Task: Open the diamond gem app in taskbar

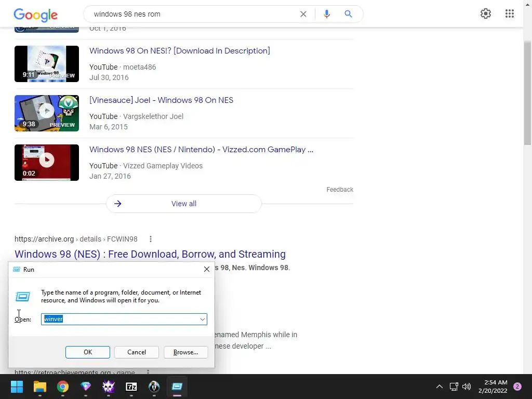Action: pyautogui.click(x=86, y=387)
